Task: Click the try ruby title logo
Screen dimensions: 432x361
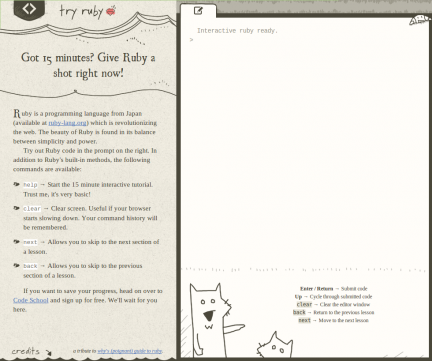Action: 88,12
